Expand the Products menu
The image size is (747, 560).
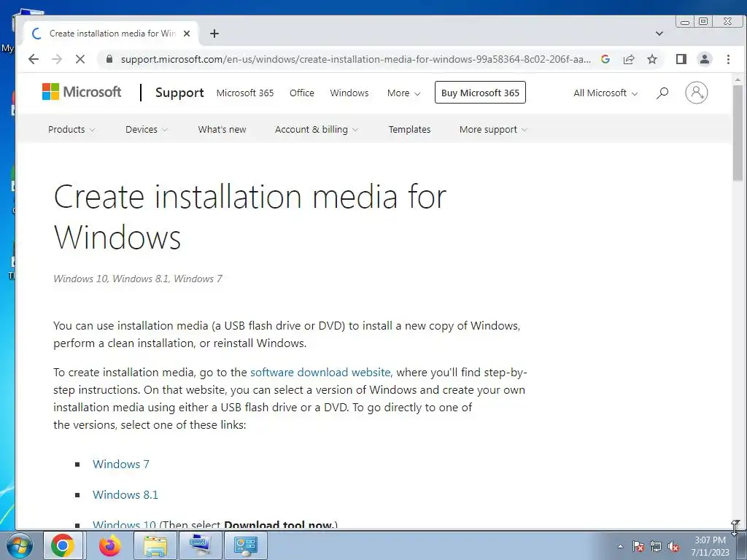point(71,129)
